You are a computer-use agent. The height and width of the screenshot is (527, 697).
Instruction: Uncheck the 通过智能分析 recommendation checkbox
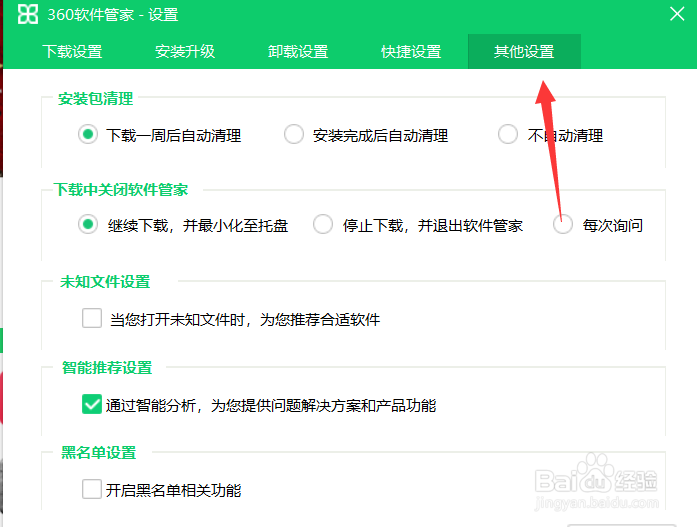pos(92,404)
